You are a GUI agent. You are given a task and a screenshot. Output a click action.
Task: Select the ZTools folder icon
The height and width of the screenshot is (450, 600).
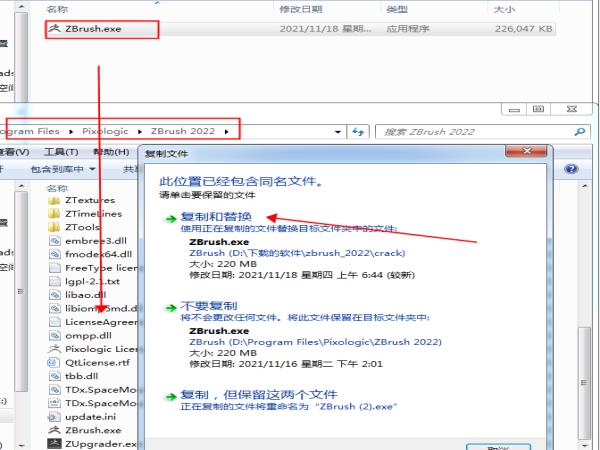[54, 227]
